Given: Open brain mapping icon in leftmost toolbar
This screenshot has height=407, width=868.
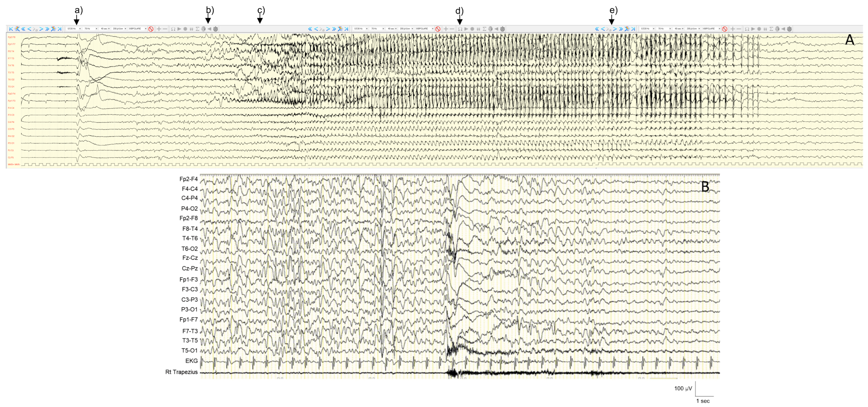Looking at the screenshot, I should 204,29.
